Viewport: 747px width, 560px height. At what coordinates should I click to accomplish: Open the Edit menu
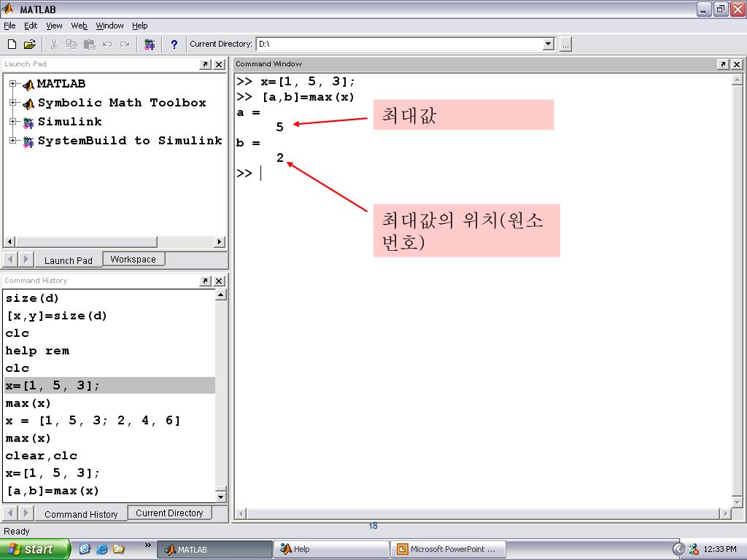coord(31,26)
